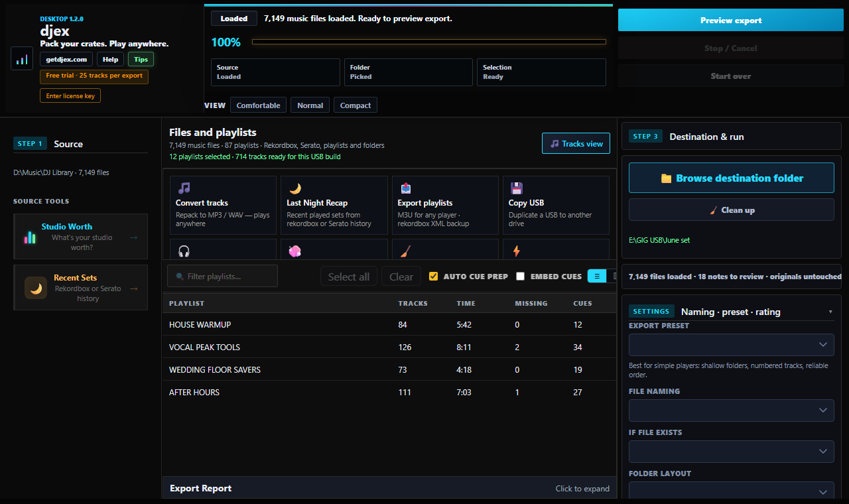849x504 pixels.
Task: Click the Filter playlists input field
Action: coord(222,277)
